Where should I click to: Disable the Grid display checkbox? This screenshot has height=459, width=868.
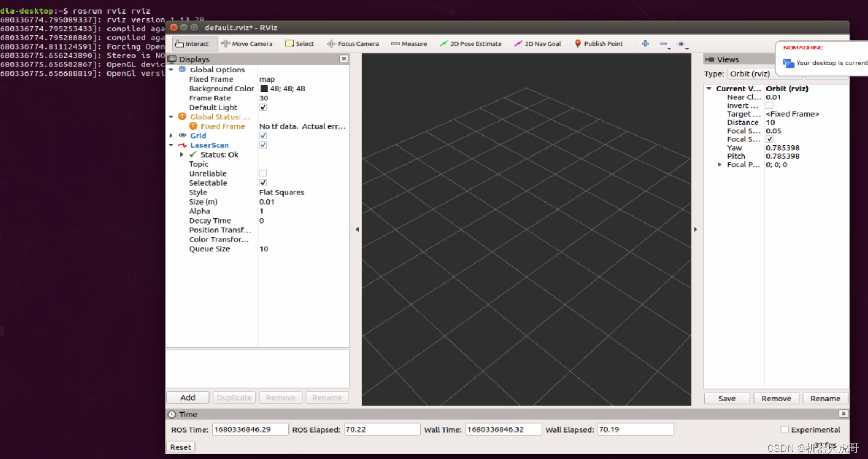pyautogui.click(x=263, y=136)
